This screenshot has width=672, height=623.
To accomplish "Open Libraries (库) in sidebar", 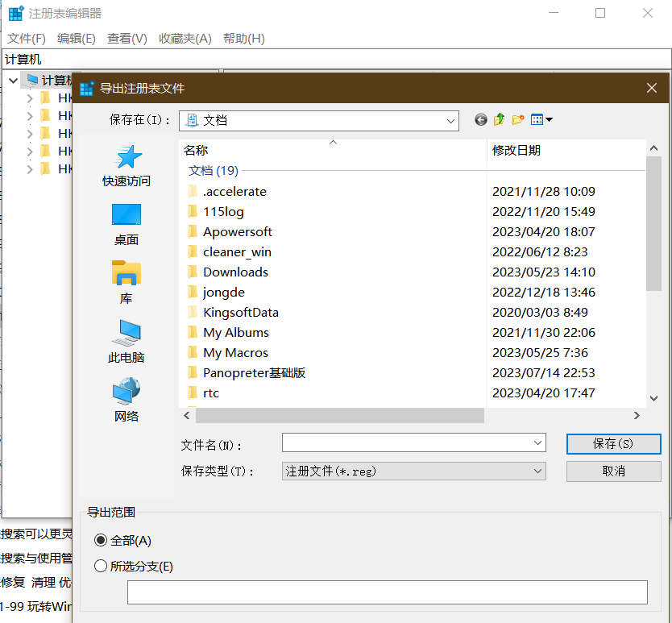I will click(x=127, y=283).
